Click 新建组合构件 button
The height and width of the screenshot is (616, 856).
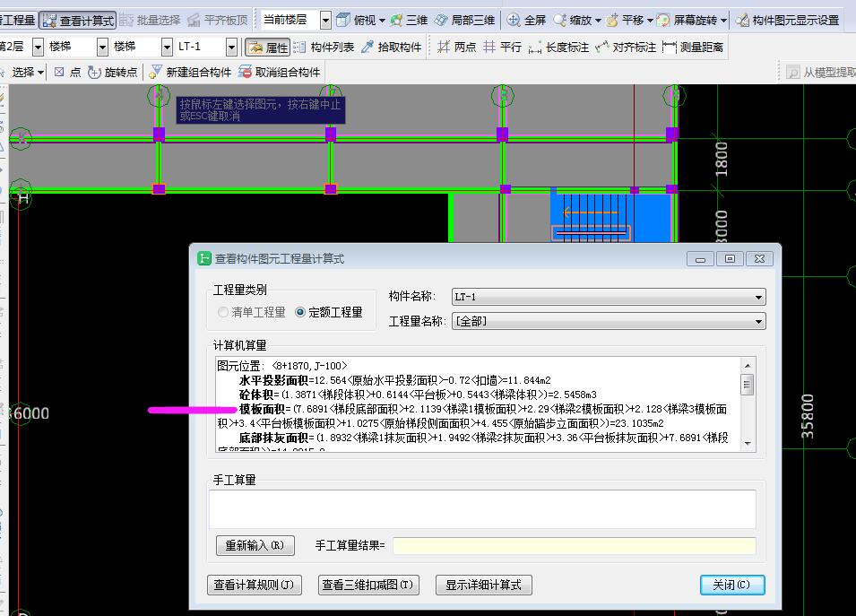190,72
